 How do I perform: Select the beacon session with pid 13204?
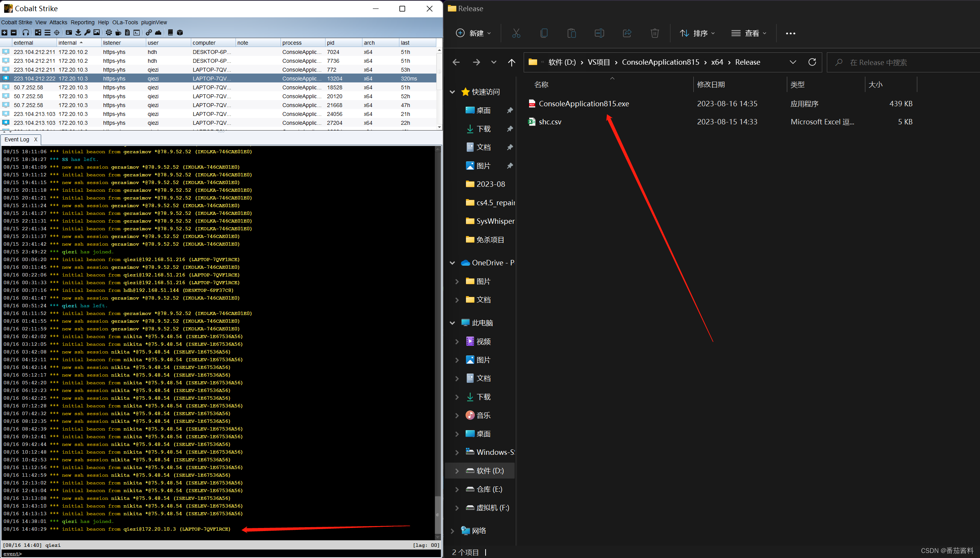pos(218,79)
